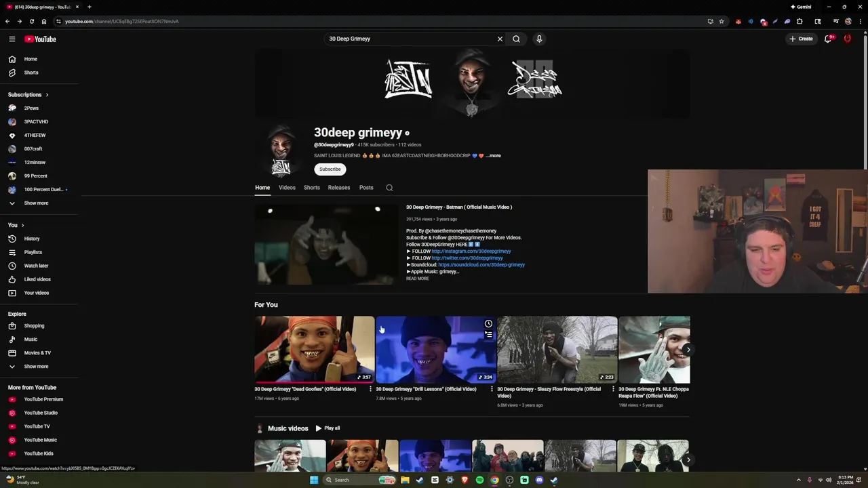The height and width of the screenshot is (488, 868).
Task: Open Discord from taskbar
Action: [x=539, y=480]
